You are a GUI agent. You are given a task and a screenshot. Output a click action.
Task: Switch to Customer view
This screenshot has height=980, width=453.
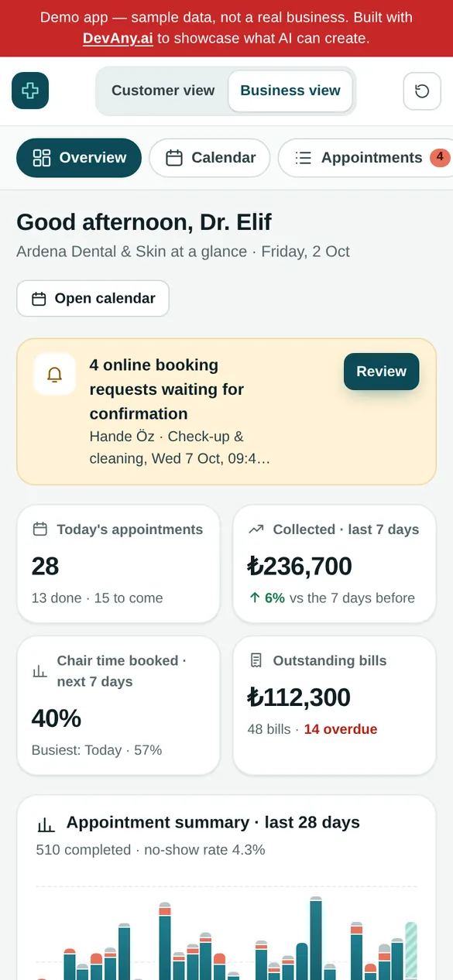point(163,91)
